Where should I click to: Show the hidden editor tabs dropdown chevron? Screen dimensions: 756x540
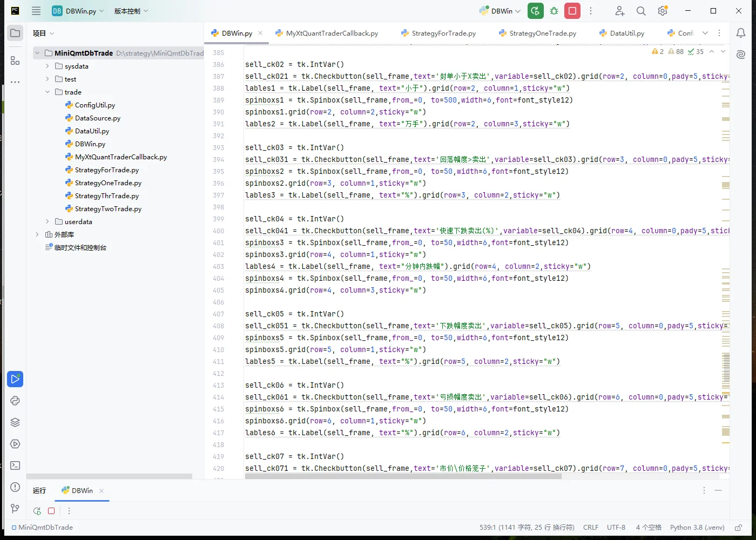pos(705,33)
